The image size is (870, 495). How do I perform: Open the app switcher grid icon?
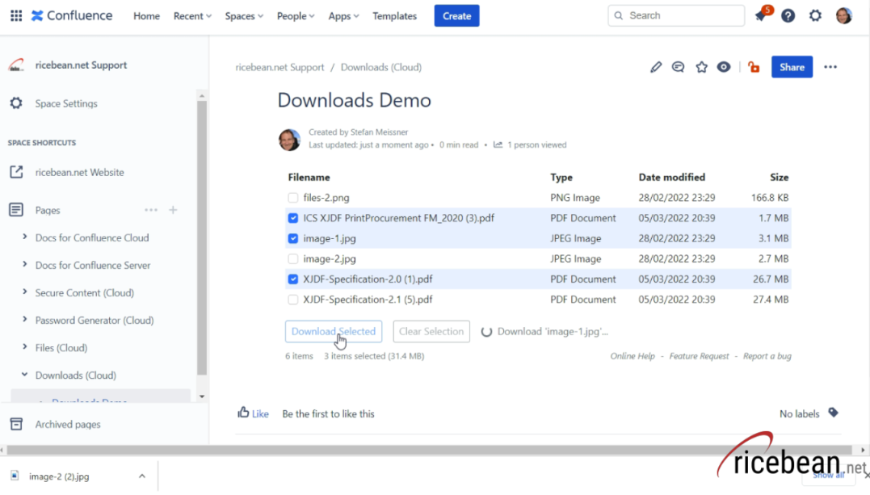pos(16,16)
